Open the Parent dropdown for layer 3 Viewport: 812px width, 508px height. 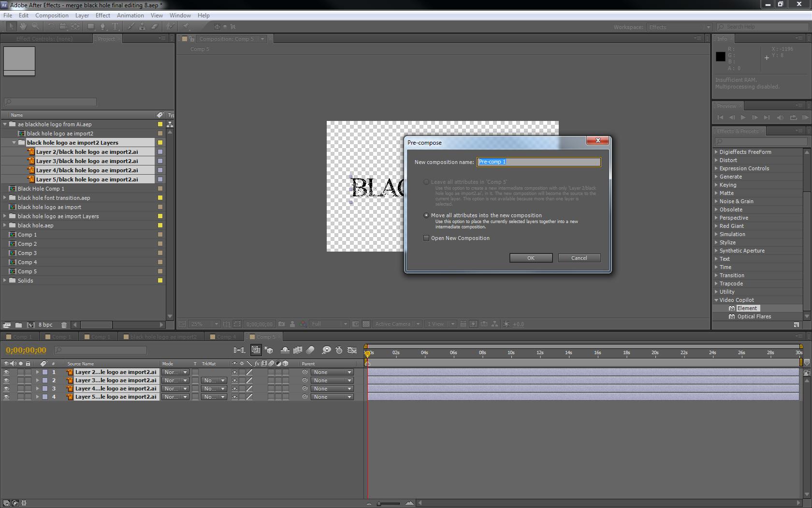pyautogui.click(x=332, y=388)
